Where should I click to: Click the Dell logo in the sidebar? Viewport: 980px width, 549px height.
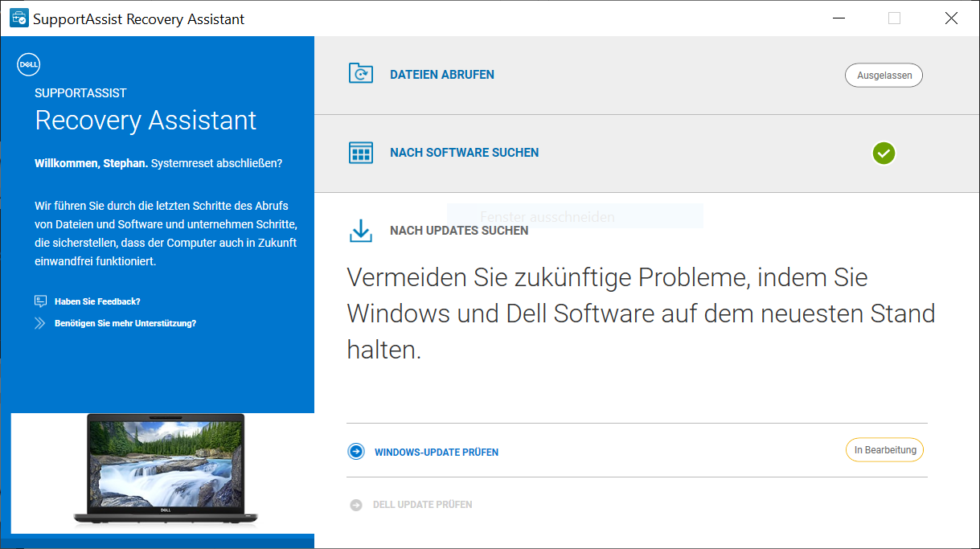tap(28, 66)
